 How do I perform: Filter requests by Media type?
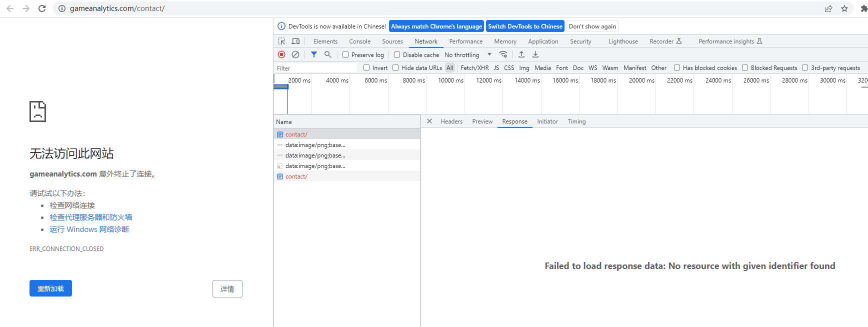coord(542,68)
